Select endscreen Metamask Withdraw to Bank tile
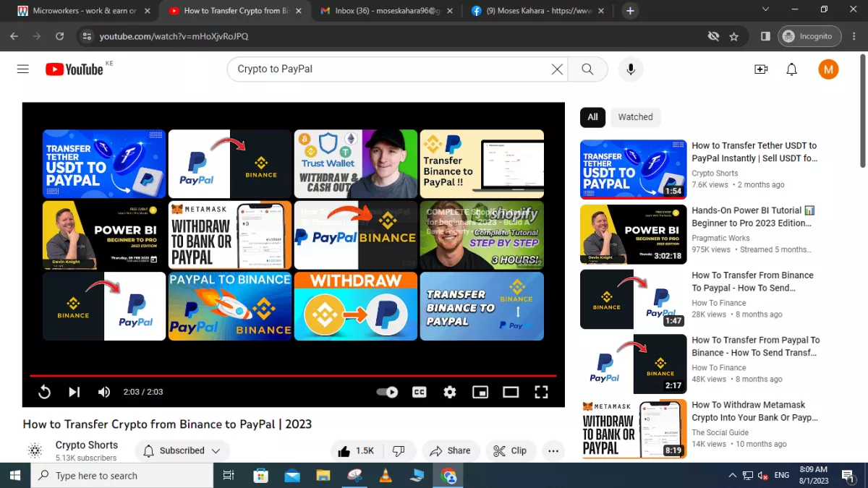The height and width of the screenshot is (488, 868). pyautogui.click(x=230, y=235)
